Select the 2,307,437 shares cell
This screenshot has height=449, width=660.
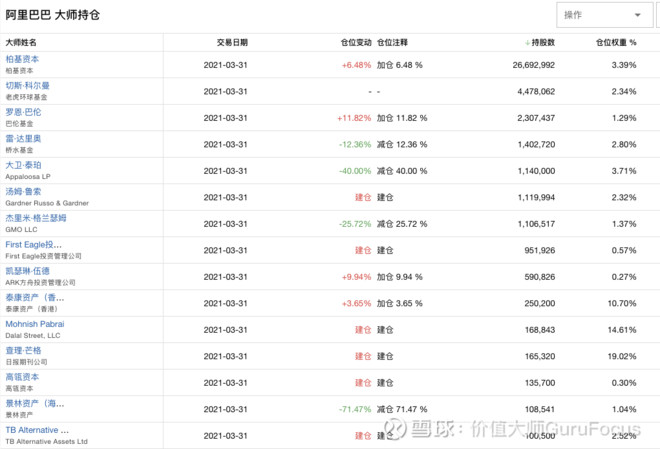[x=536, y=118]
